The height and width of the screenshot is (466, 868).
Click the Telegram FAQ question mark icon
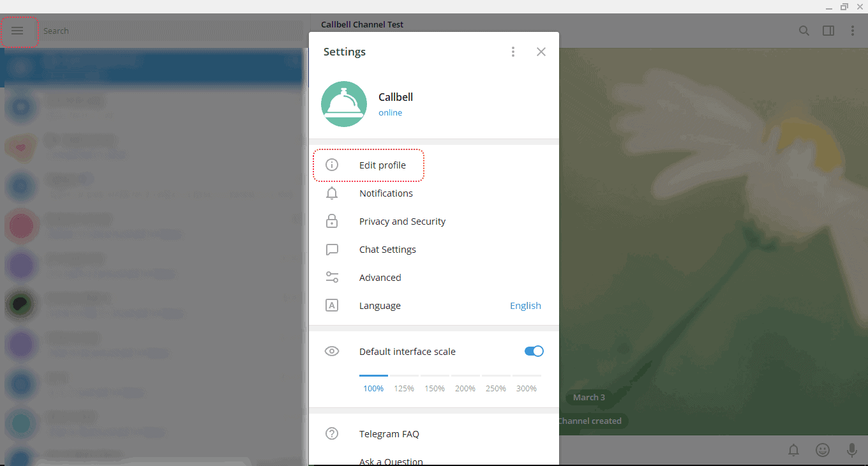pos(332,434)
